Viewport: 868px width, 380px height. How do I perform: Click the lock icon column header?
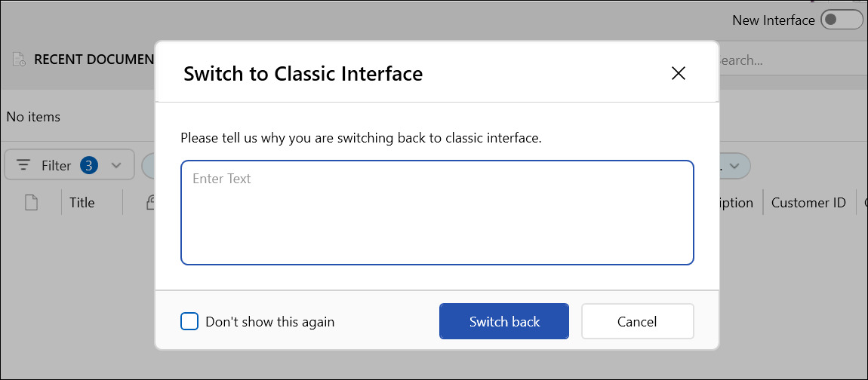tap(150, 203)
